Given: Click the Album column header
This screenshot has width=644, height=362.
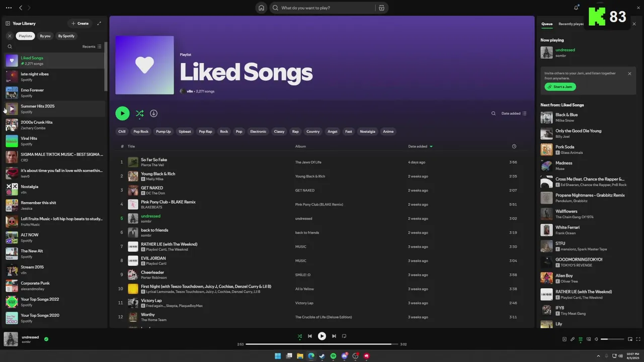Looking at the screenshot, I should [300, 146].
